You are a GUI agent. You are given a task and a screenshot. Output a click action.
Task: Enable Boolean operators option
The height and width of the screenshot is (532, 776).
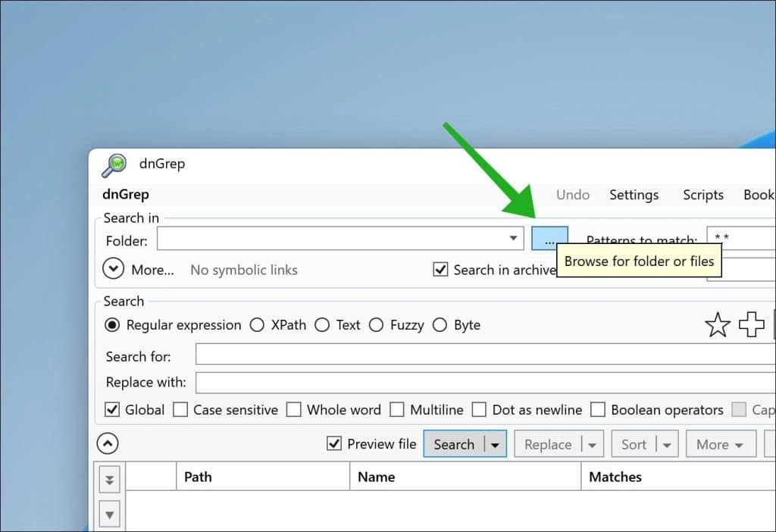[598, 410]
